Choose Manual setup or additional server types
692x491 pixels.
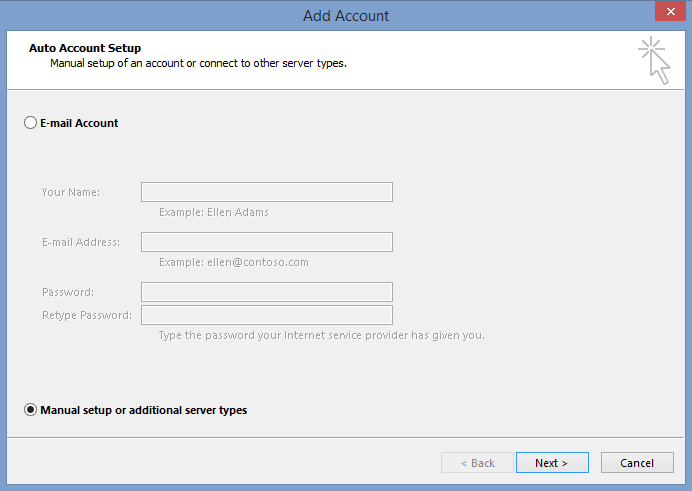(x=30, y=410)
